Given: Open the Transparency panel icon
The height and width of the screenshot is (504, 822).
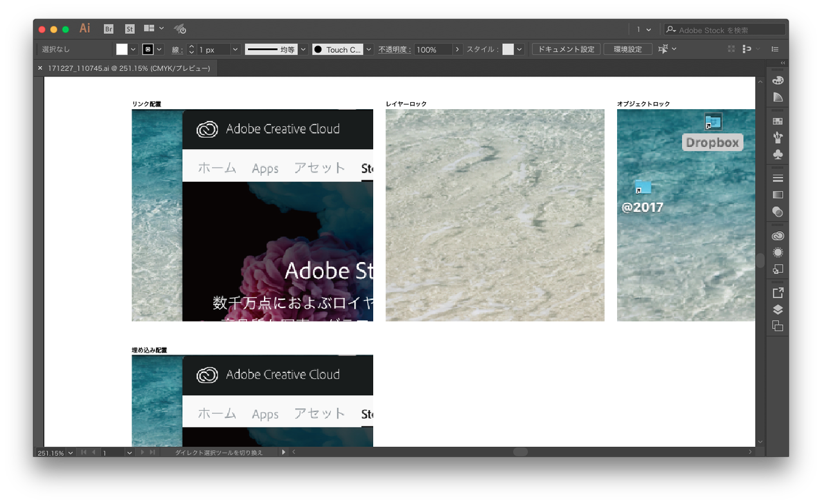Looking at the screenshot, I should click(778, 211).
